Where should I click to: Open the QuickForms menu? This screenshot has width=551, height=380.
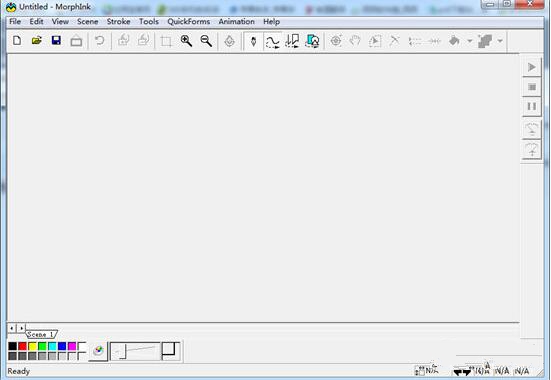tap(189, 22)
